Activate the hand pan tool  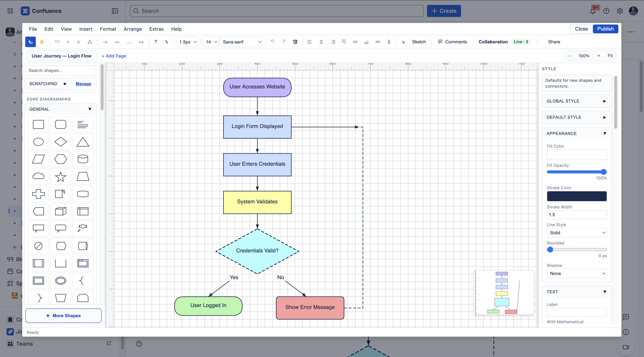[x=42, y=42]
